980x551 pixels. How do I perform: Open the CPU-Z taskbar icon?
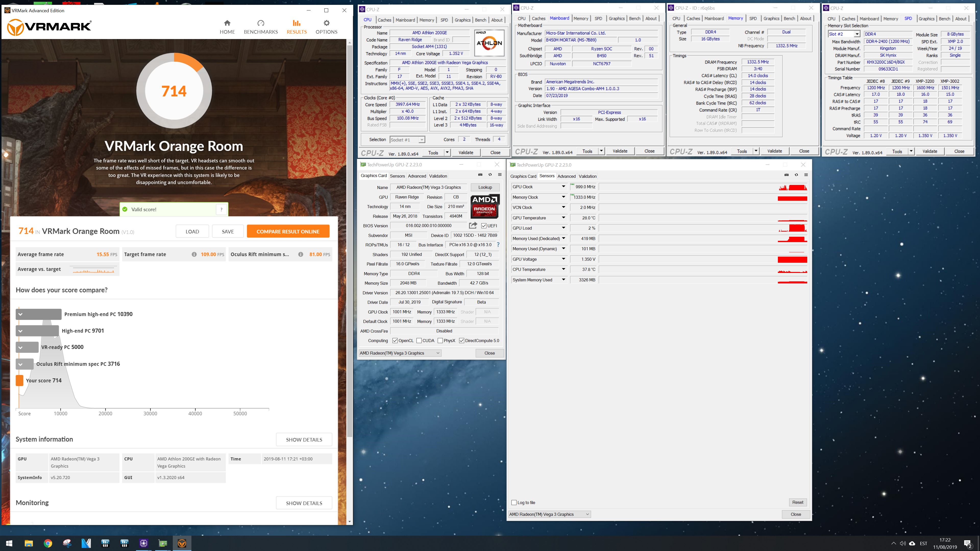point(143,543)
